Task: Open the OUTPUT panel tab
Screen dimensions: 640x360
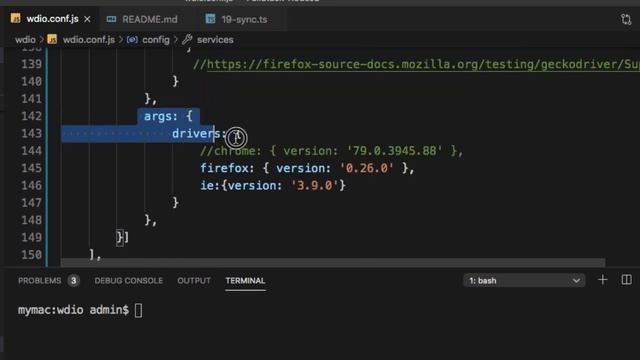Action: click(x=194, y=281)
